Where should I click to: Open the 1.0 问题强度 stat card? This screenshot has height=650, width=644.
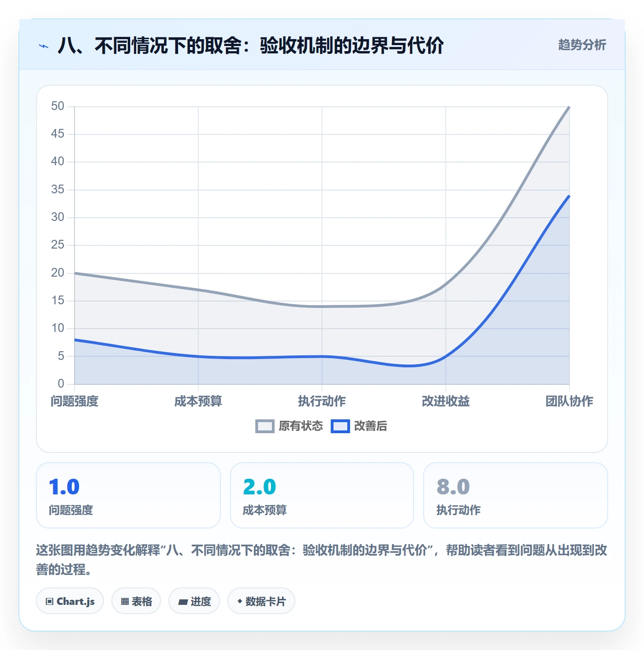[x=128, y=495]
